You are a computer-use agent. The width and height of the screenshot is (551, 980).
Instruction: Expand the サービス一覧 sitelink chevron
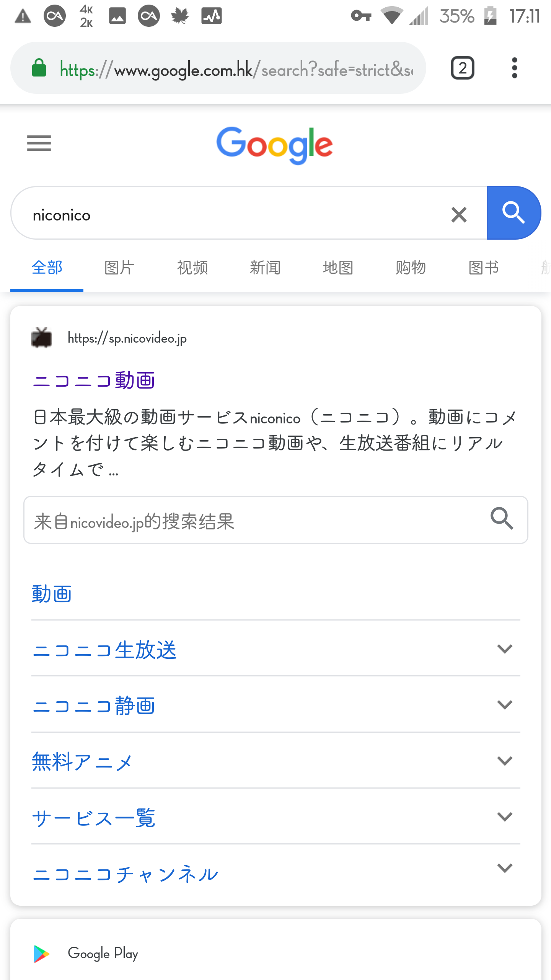pos(505,817)
